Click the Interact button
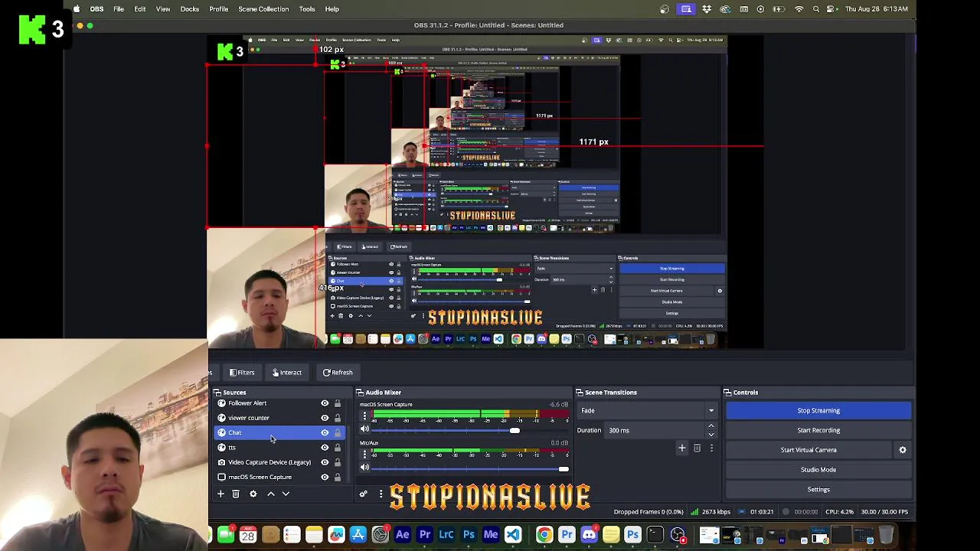This screenshot has width=980, height=551. 287,373
